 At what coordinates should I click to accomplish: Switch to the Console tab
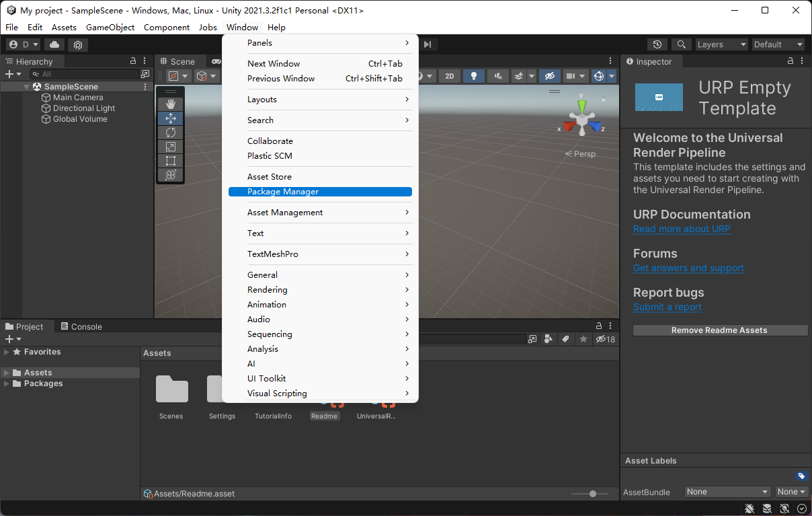(x=81, y=326)
